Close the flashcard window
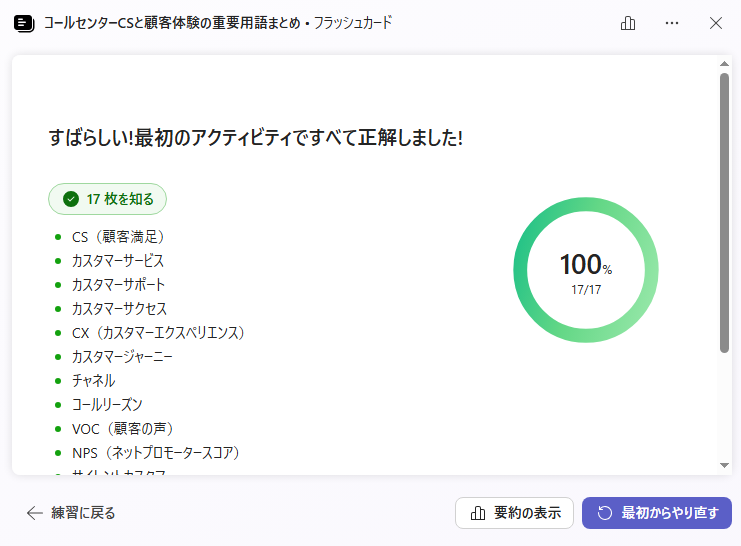 [x=716, y=23]
